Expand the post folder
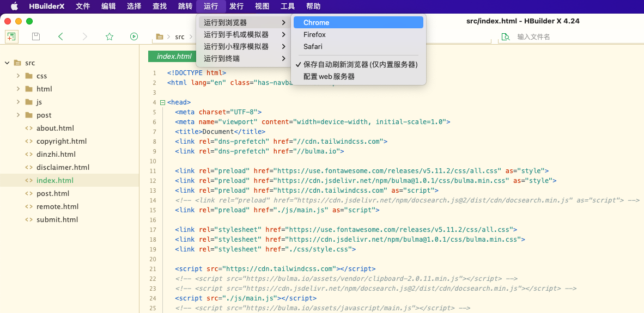The width and height of the screenshot is (644, 313). pyautogui.click(x=18, y=115)
